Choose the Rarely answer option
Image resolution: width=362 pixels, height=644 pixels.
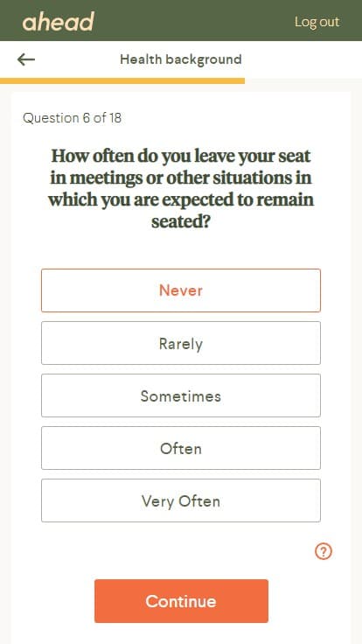coord(181,343)
